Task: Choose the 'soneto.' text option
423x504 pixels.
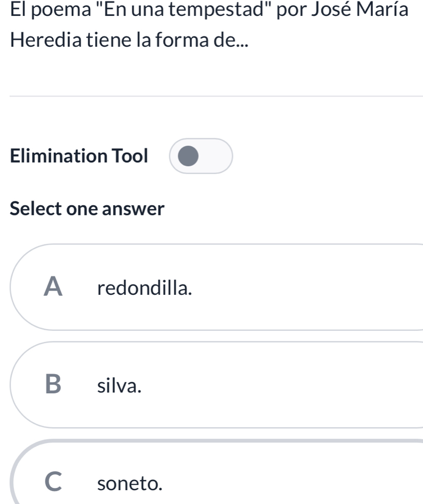Action: tap(130, 483)
